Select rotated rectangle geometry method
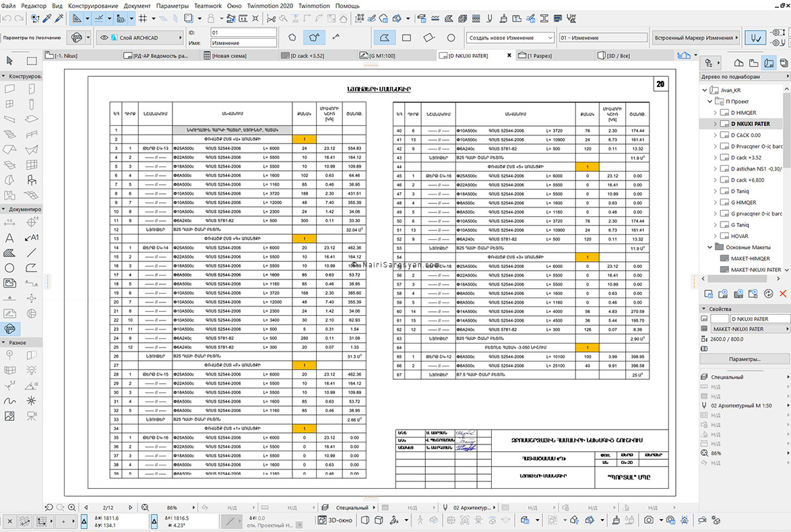Viewport: 791px width, 532px height. 429,37
